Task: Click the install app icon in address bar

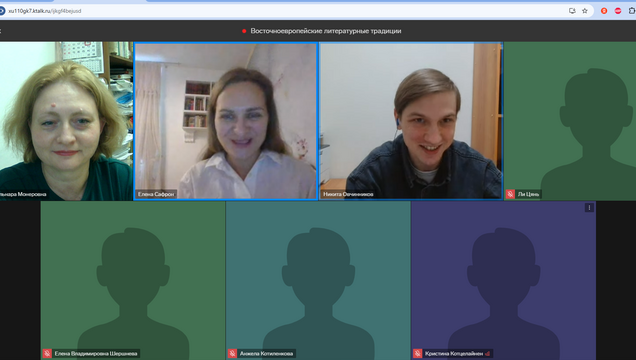Action: [x=572, y=11]
